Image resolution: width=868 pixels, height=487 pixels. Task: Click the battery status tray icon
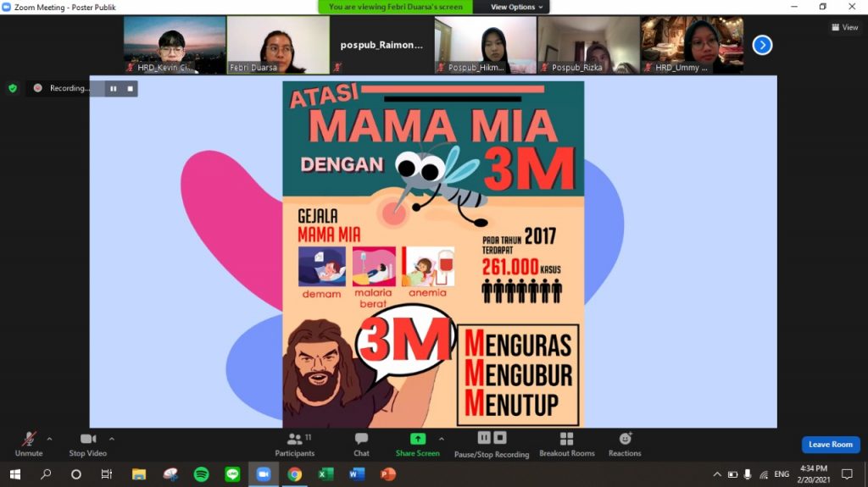click(732, 474)
